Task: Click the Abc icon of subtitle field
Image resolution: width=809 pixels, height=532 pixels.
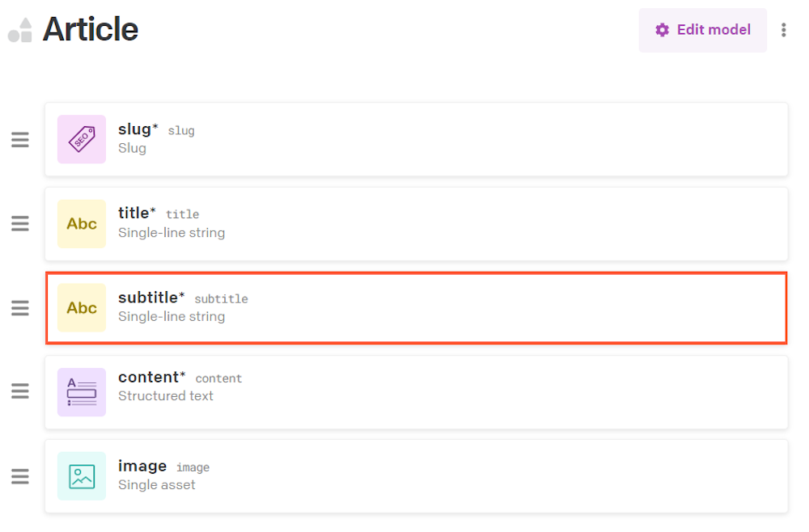Action: [x=82, y=308]
